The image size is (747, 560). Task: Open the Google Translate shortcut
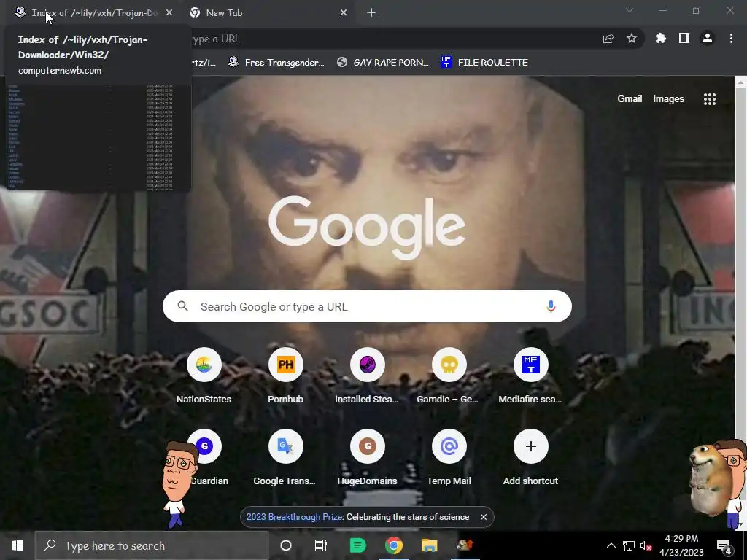285,458
